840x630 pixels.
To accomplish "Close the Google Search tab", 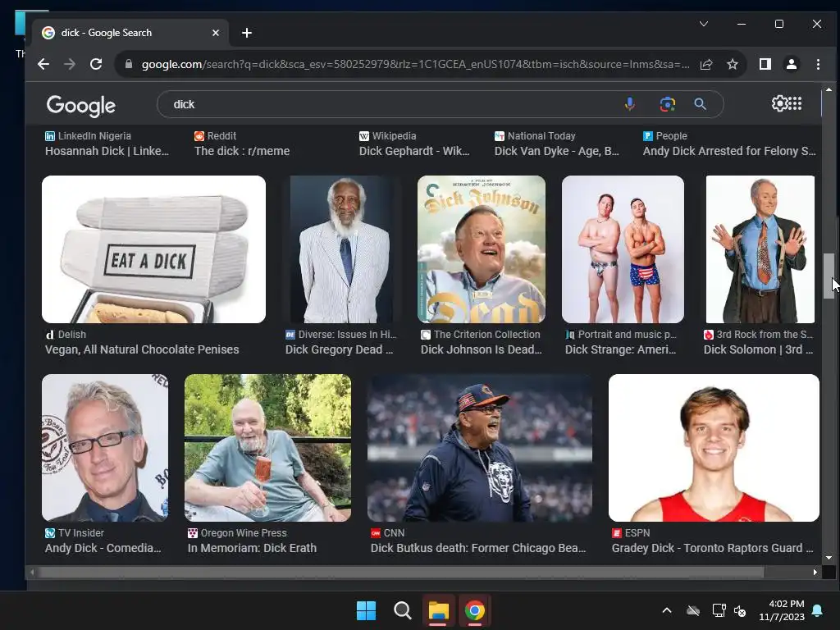I will (216, 33).
